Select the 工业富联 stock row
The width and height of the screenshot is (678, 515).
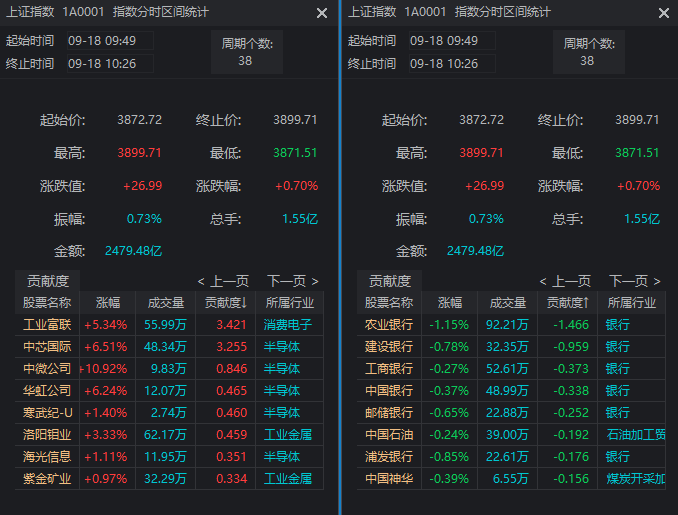(47, 324)
